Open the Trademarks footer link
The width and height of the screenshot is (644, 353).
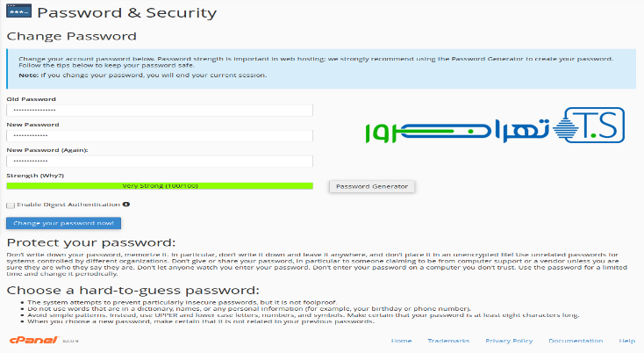[447, 340]
